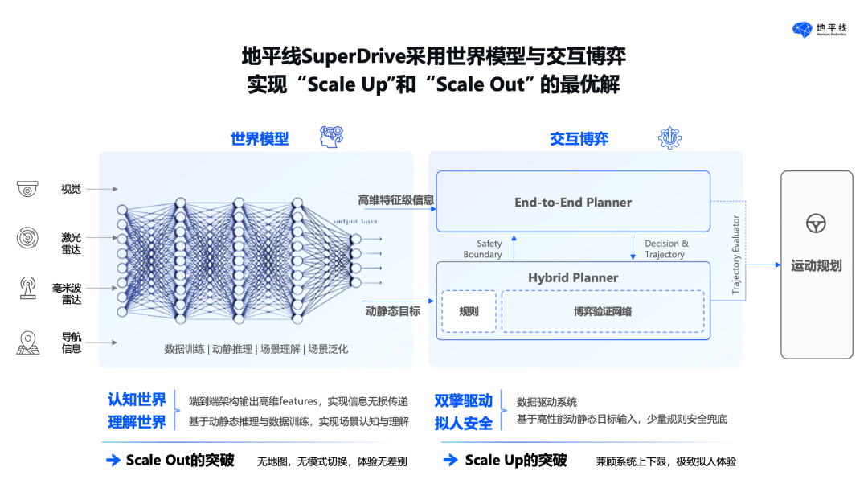Select the dashed 规则 box

coord(469,311)
